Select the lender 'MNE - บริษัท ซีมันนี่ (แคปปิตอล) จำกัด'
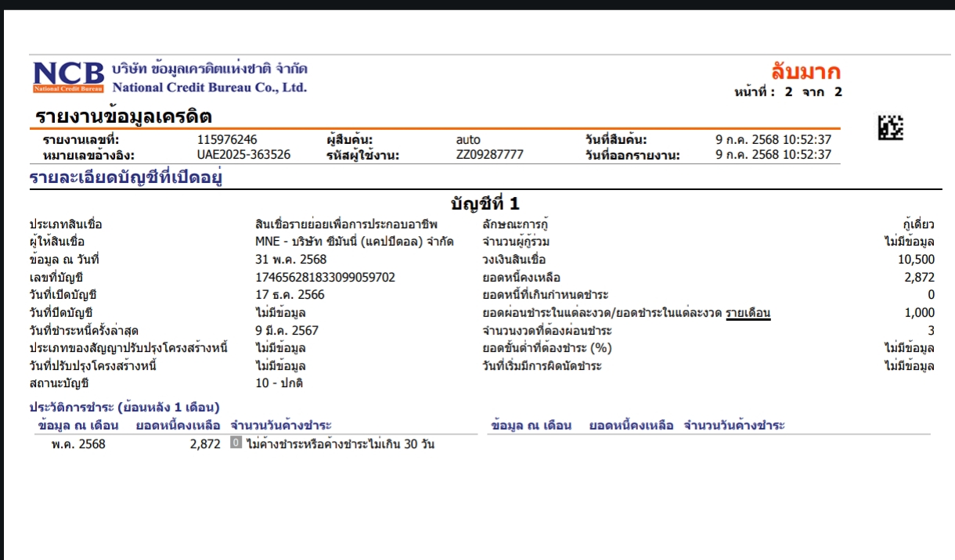 coord(355,242)
